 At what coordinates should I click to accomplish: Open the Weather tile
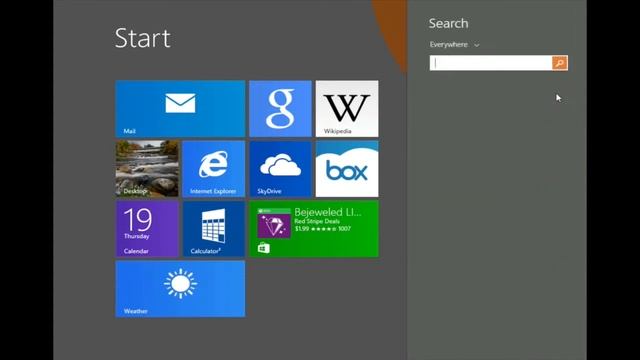pyautogui.click(x=180, y=289)
